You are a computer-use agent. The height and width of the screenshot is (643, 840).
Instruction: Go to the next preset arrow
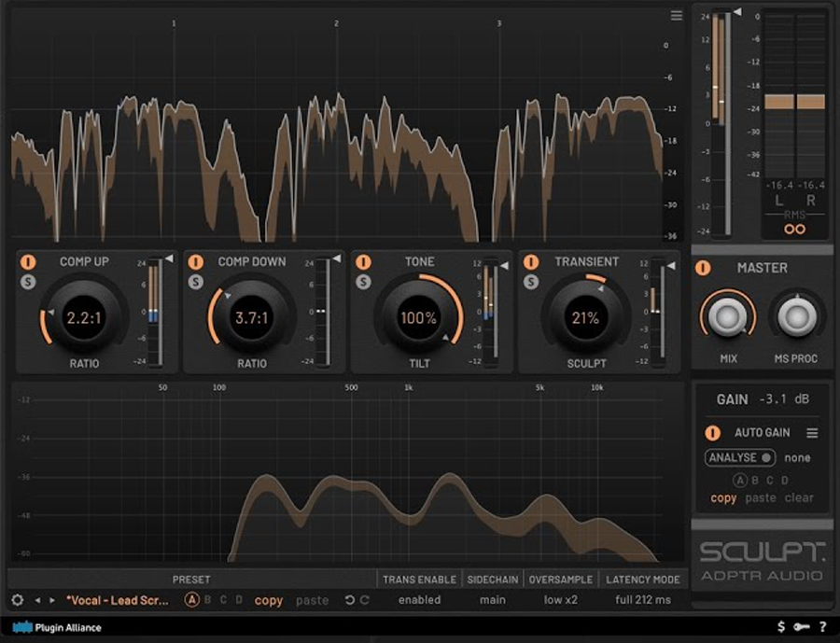[x=52, y=600]
